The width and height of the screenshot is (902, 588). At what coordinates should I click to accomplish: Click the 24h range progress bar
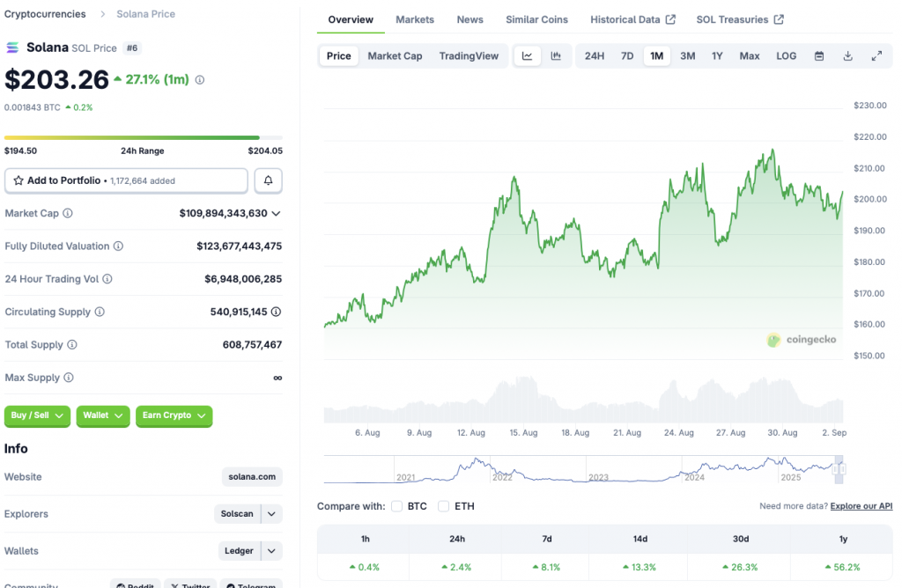pos(144,138)
